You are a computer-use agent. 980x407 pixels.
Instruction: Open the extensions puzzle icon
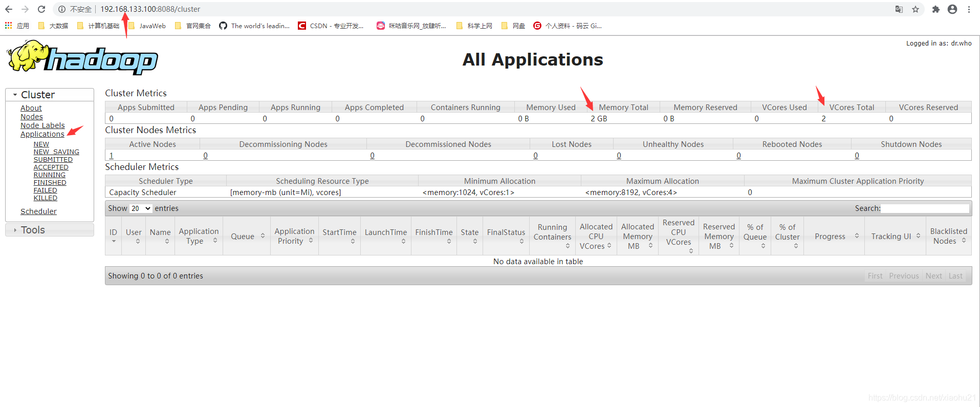[936, 9]
